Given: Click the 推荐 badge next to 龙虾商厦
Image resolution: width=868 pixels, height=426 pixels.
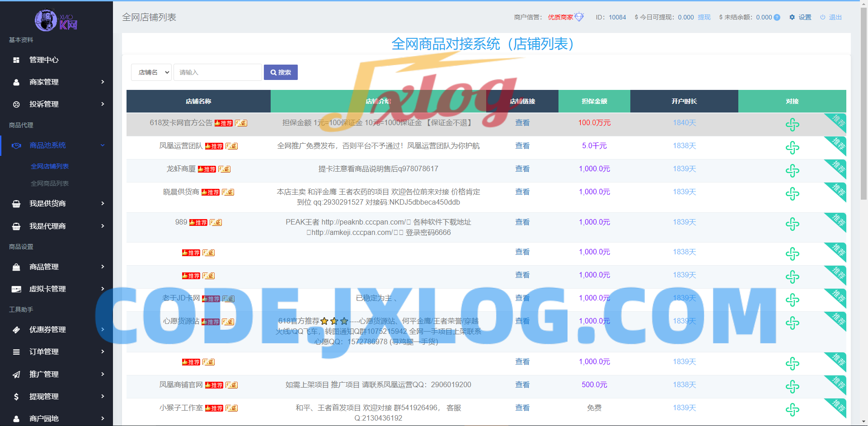Looking at the screenshot, I should 207,169.
